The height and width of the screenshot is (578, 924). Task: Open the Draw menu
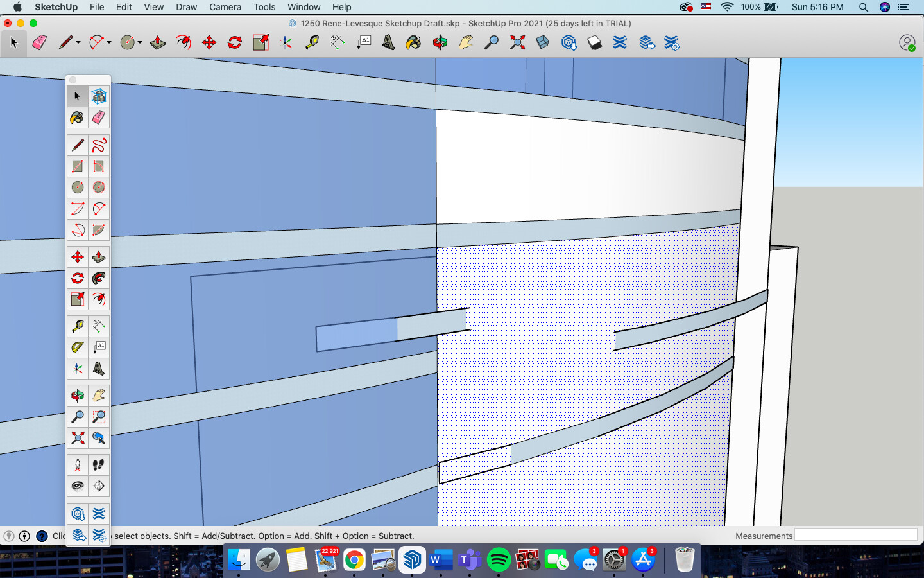(186, 7)
